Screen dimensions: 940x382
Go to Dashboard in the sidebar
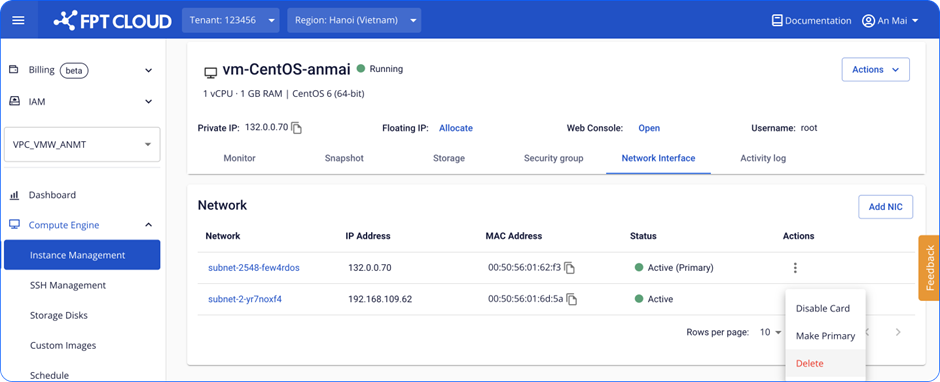point(52,195)
